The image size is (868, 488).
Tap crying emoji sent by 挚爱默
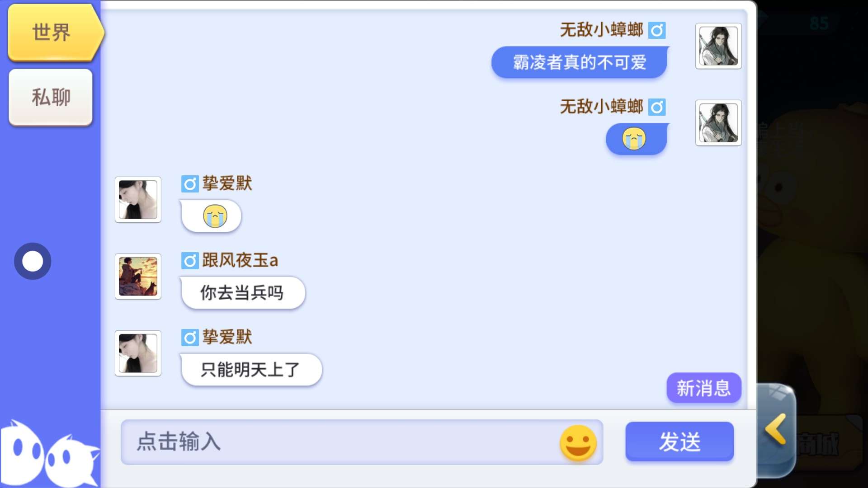coord(215,216)
